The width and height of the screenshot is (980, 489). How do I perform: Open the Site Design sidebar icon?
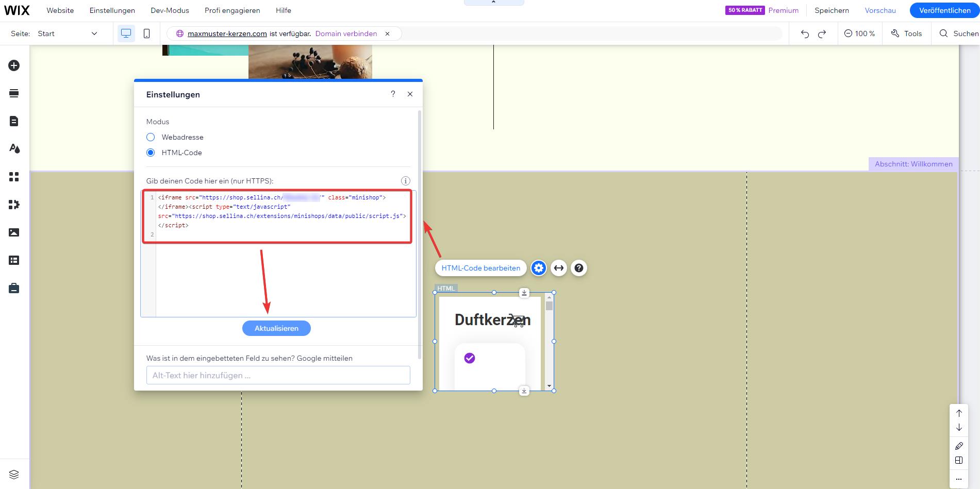click(14, 148)
